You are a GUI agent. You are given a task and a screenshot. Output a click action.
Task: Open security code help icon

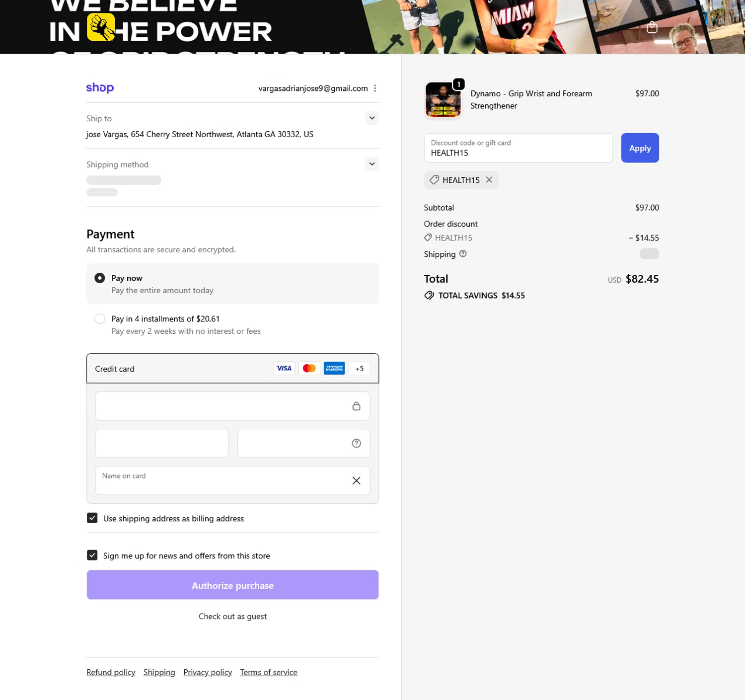click(x=356, y=443)
